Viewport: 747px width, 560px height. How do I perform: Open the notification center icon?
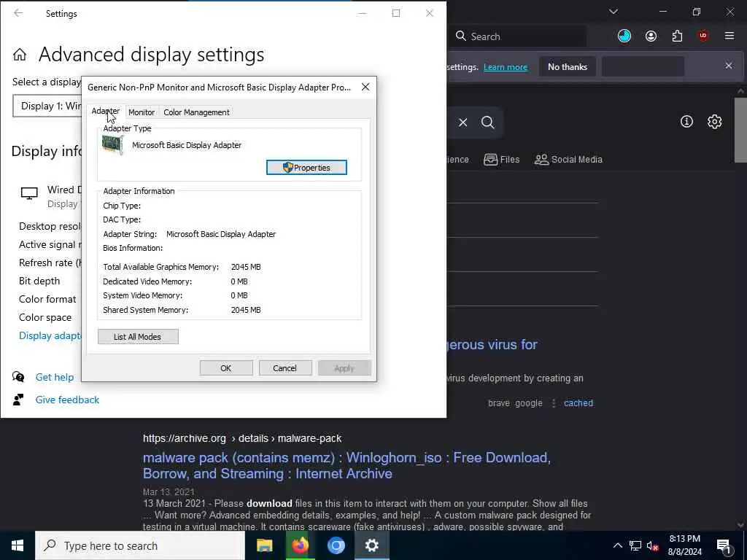pos(724,546)
